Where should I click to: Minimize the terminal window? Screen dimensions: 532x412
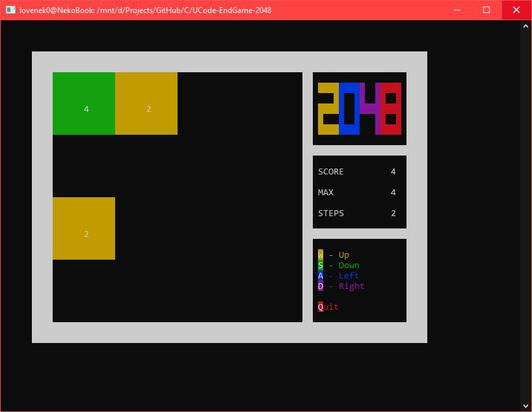coord(457,10)
